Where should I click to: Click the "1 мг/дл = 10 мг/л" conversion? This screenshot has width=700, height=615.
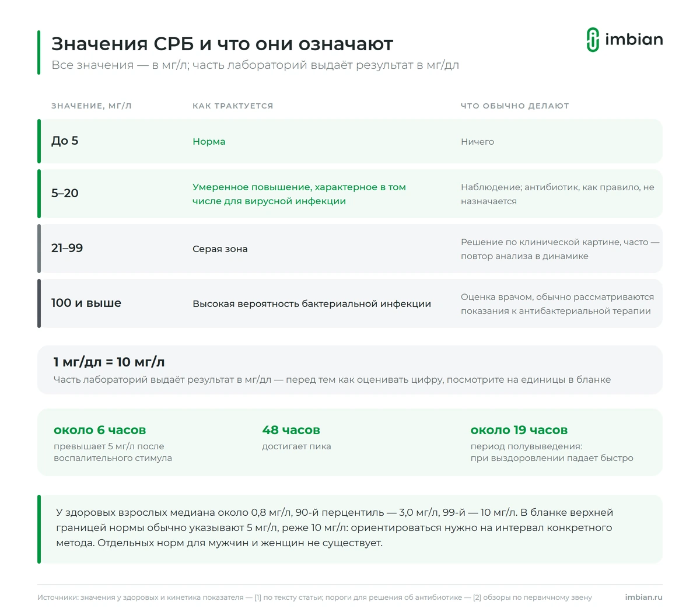(x=109, y=362)
